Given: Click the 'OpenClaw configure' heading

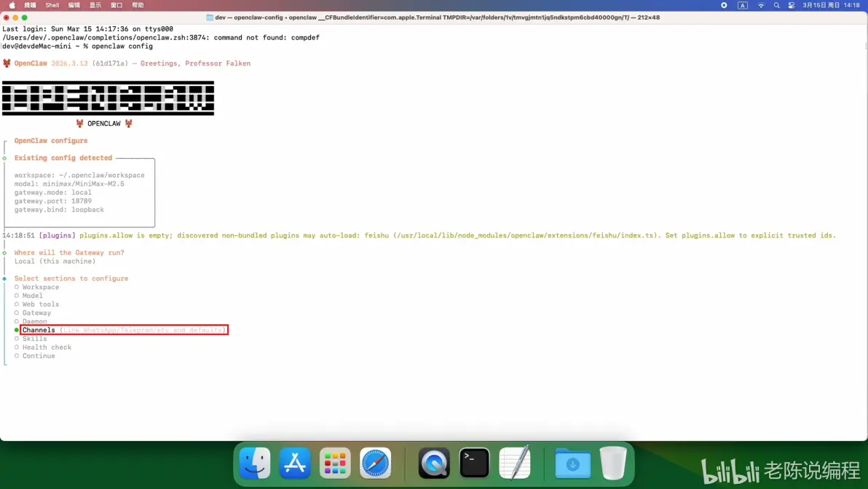Looking at the screenshot, I should tap(51, 141).
